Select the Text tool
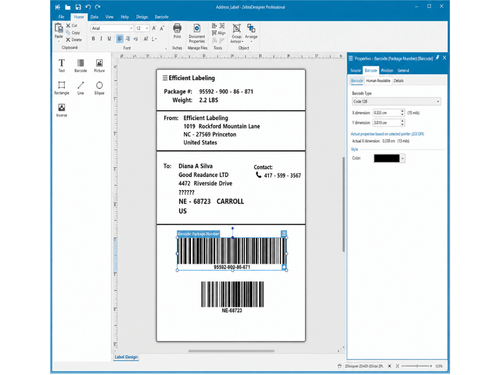This screenshot has height=375, width=500. [x=62, y=65]
